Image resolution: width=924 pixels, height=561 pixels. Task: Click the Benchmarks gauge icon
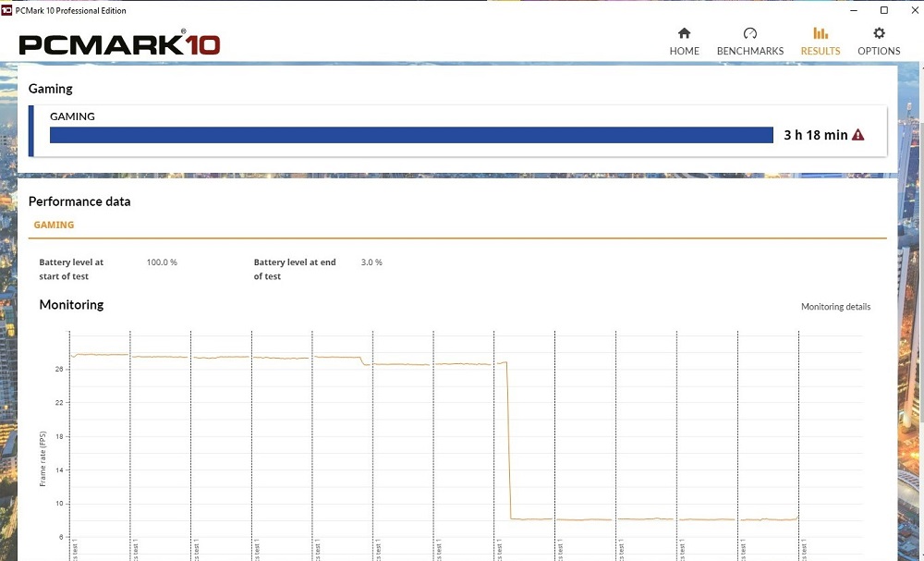coord(750,33)
